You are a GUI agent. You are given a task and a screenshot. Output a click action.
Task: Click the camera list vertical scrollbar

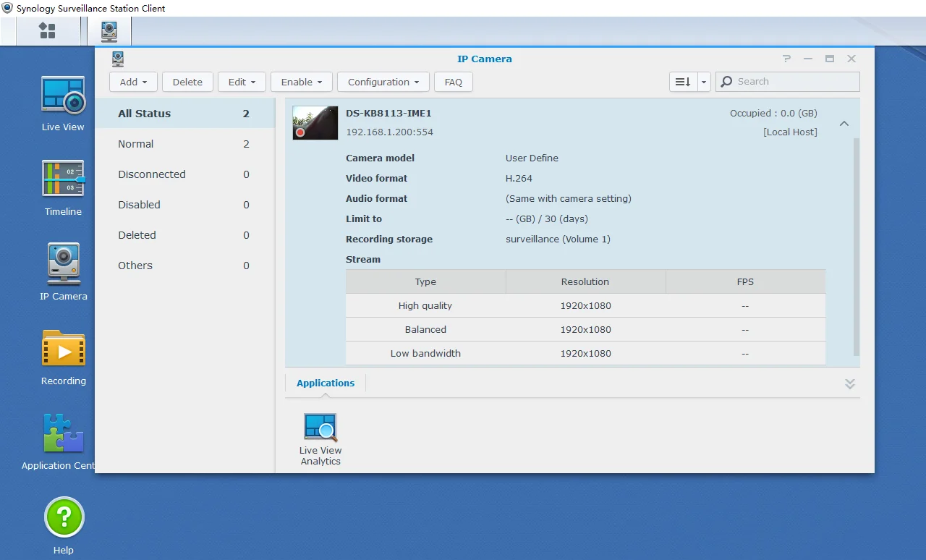point(857,246)
